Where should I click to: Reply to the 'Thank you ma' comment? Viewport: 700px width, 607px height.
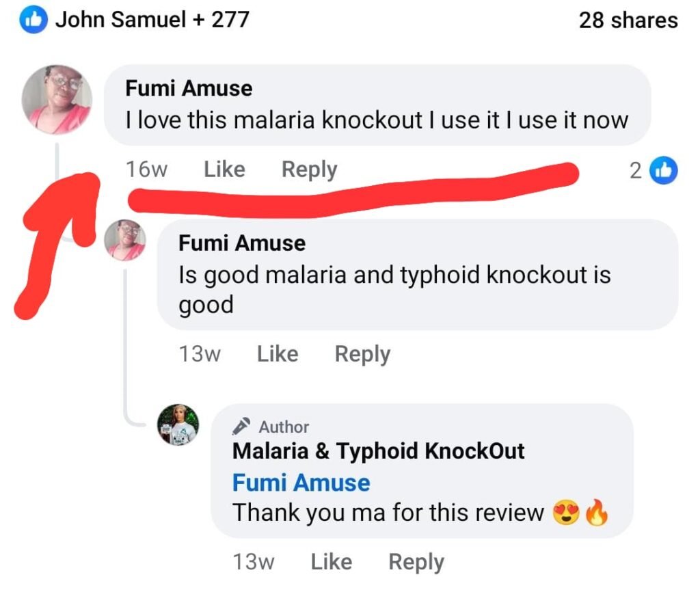[416, 562]
